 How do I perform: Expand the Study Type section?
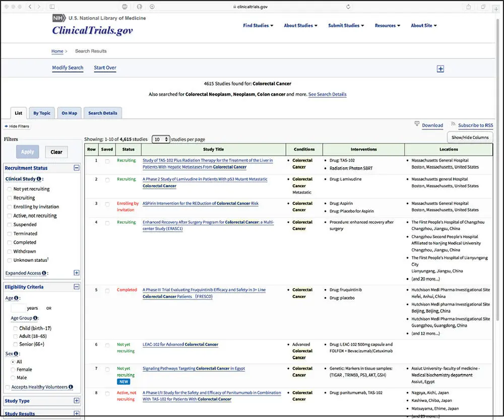pyautogui.click(x=77, y=400)
